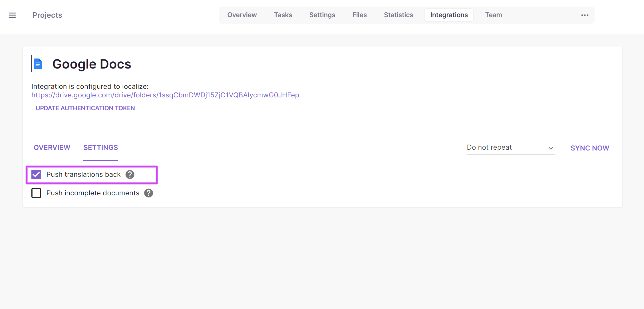Open the Tasks tab

pyautogui.click(x=283, y=15)
